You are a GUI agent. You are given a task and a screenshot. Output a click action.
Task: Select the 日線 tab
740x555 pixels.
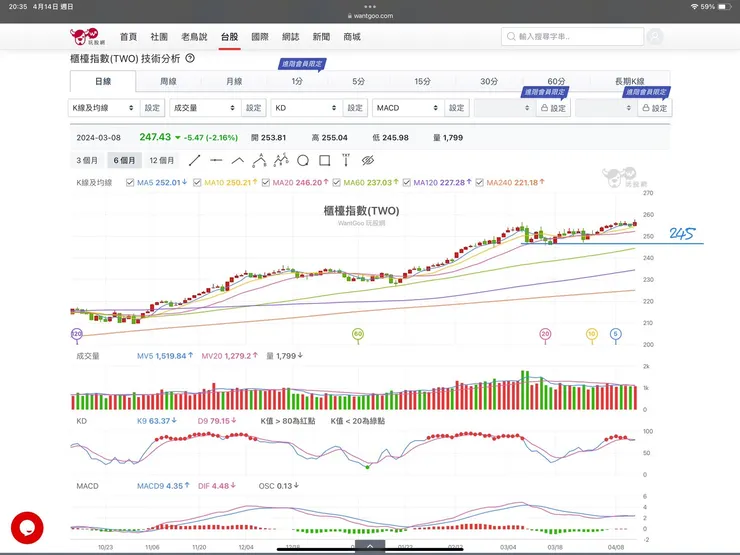103,81
